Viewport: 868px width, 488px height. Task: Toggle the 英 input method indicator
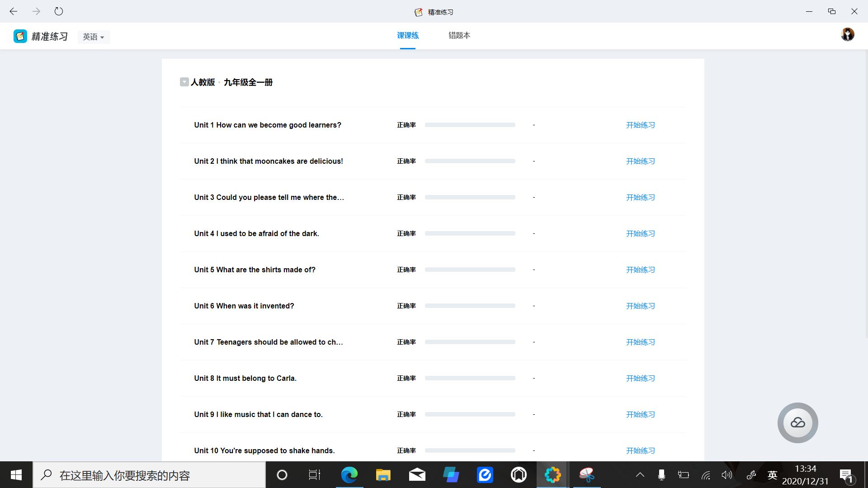coord(772,475)
